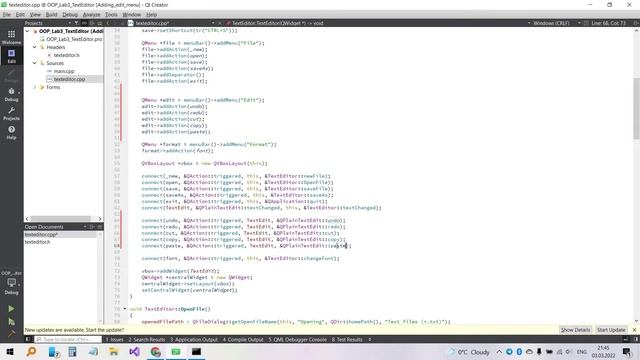
Task: Open Calculator from the taskbar
Action: click(x=73, y=351)
